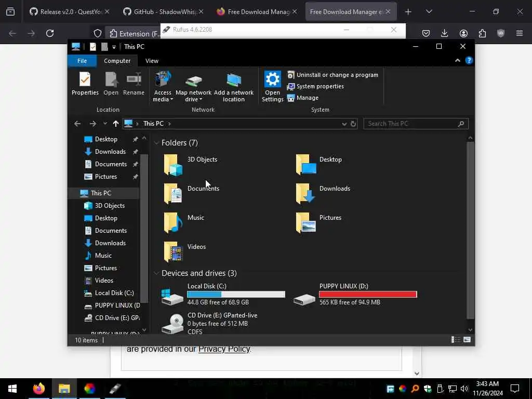532x399 pixels.
Task: Open the taskbar clock and date
Action: [x=487, y=389]
